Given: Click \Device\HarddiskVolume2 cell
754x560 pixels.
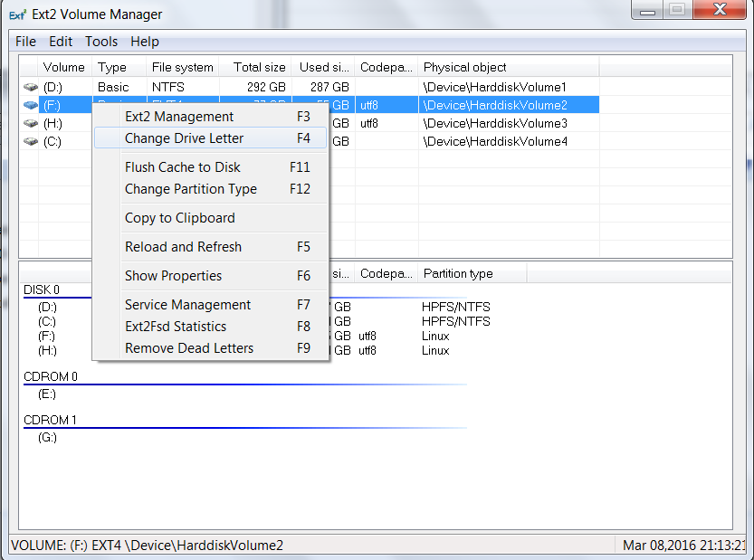Looking at the screenshot, I should pos(495,105).
